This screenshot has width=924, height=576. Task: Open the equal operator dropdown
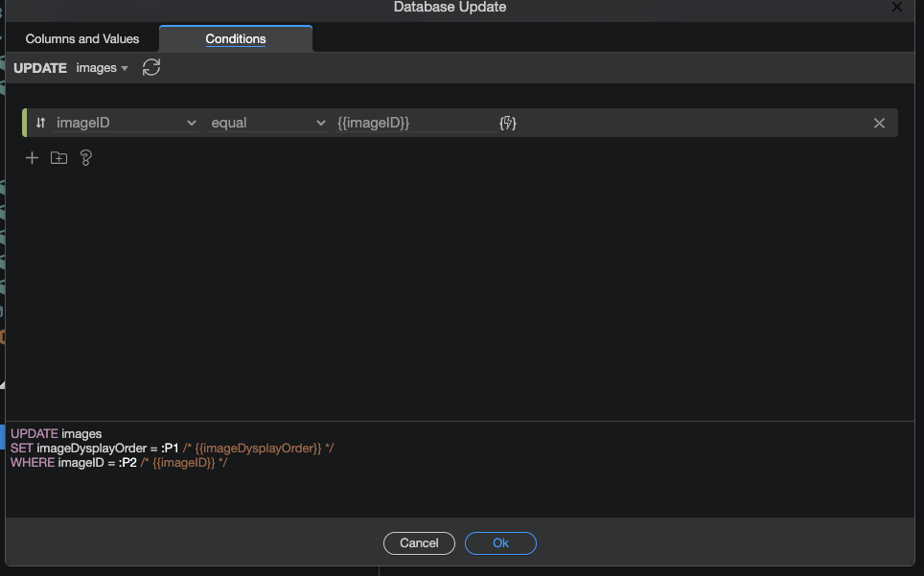point(268,123)
